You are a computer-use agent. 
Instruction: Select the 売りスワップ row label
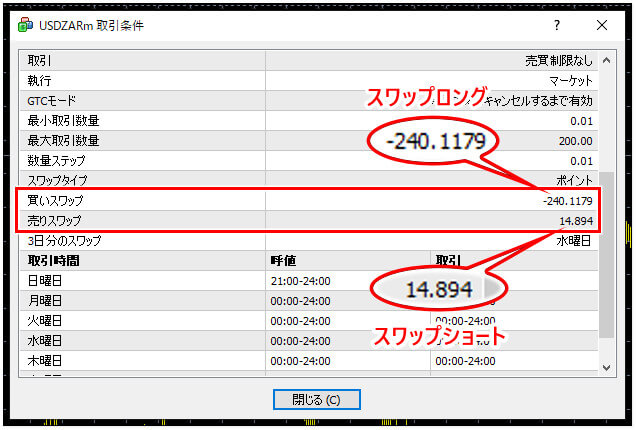click(54, 220)
